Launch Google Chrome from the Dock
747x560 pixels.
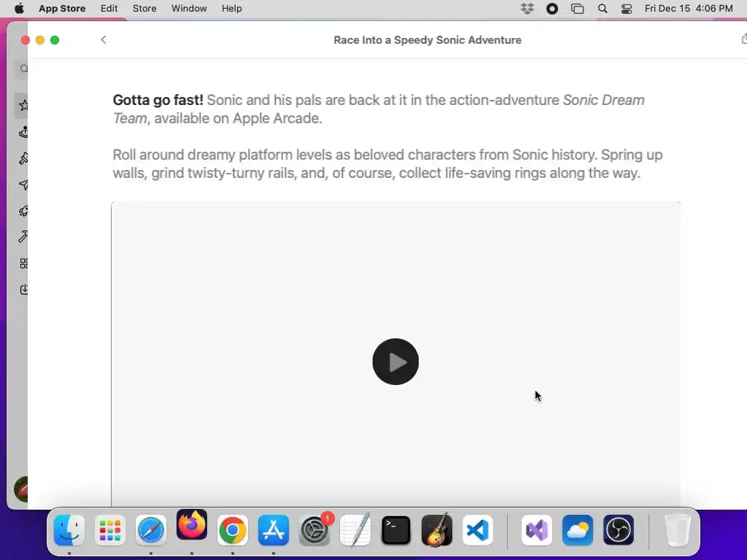(233, 530)
